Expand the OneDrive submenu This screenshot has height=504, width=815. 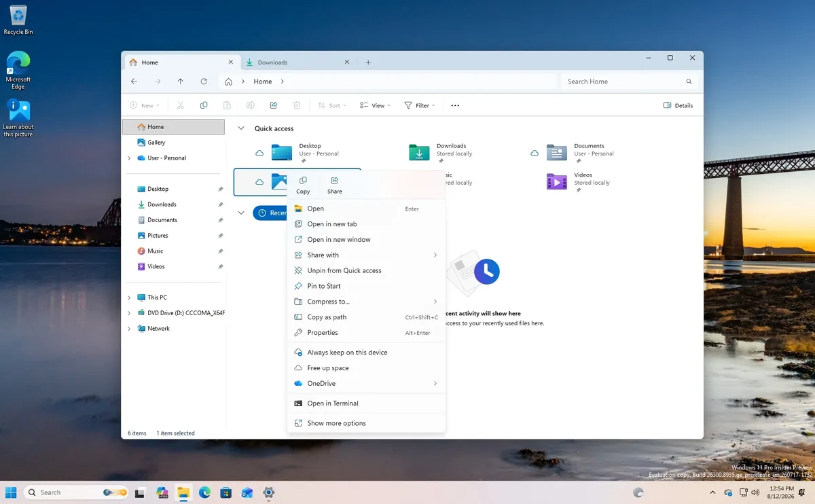pyautogui.click(x=367, y=384)
